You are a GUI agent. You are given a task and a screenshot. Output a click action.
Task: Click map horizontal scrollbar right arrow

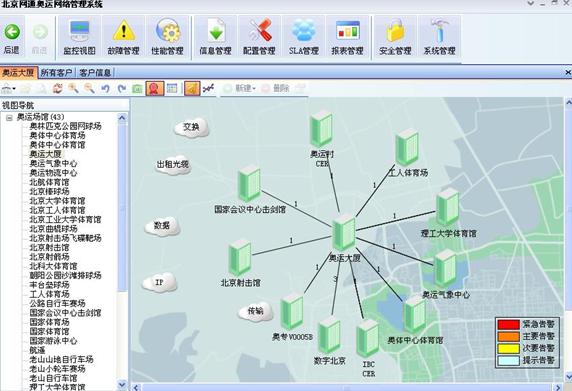point(558,387)
